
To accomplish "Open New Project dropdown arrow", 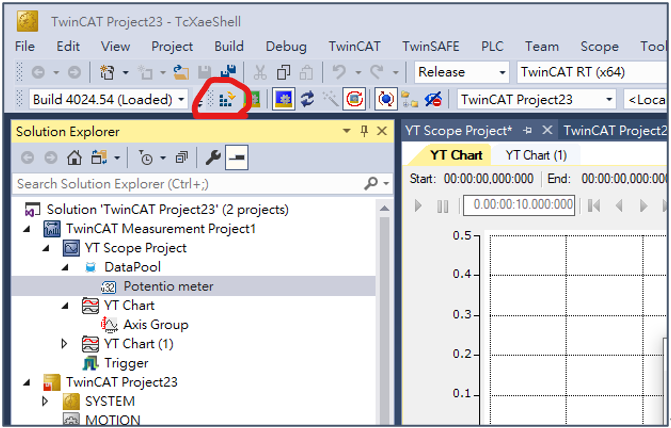I will point(126,72).
